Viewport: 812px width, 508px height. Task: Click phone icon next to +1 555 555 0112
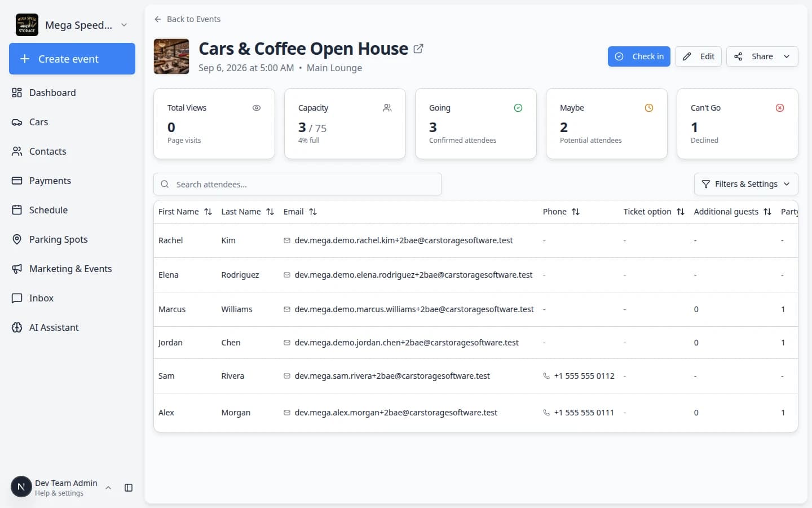click(x=546, y=376)
